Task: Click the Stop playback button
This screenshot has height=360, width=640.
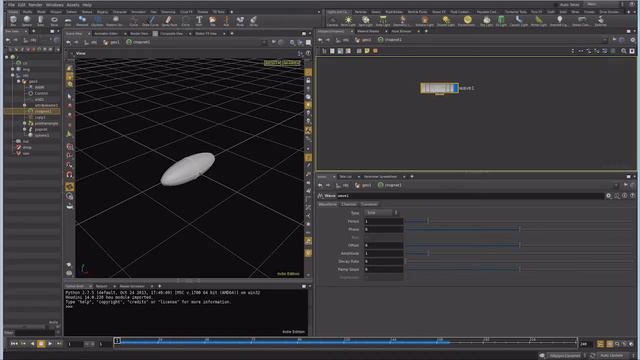Action: [x=41, y=344]
